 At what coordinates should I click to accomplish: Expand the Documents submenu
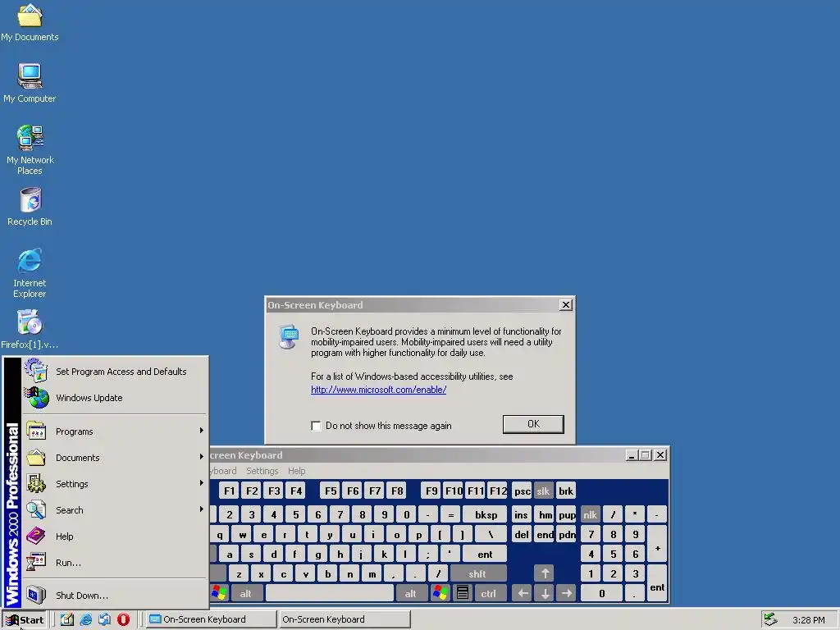[x=115, y=458]
